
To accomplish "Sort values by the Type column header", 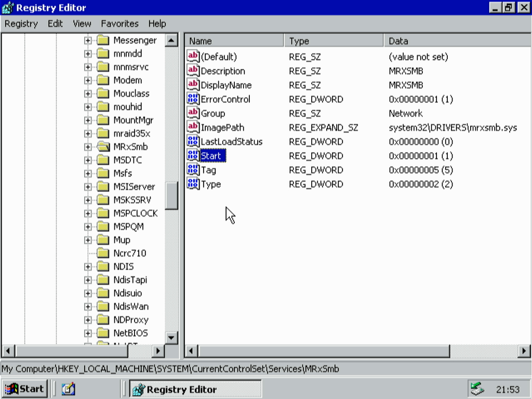I will coord(334,41).
